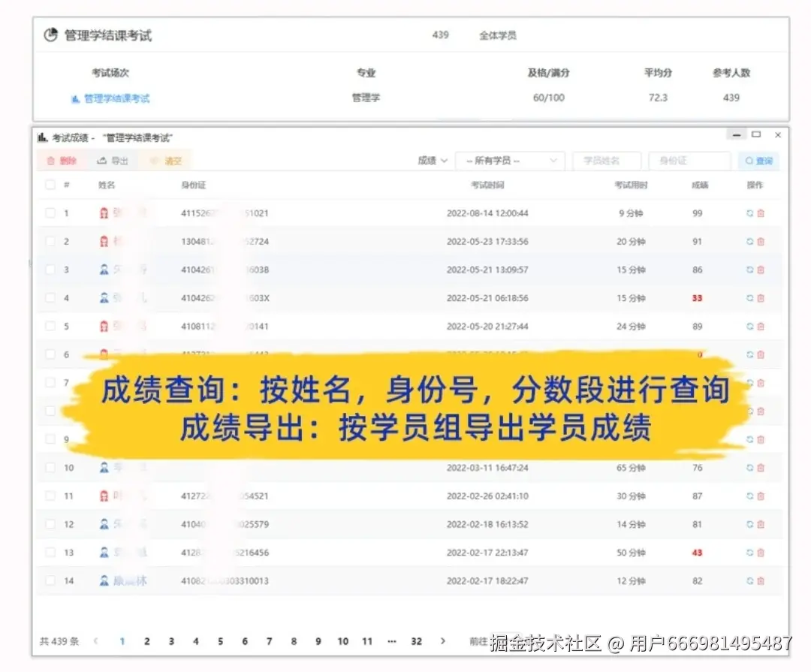Click the 清空 clear button

coord(167,161)
